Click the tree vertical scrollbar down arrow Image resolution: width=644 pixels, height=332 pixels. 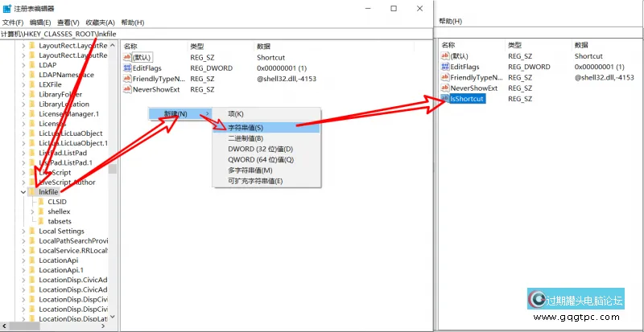pyautogui.click(x=113, y=316)
